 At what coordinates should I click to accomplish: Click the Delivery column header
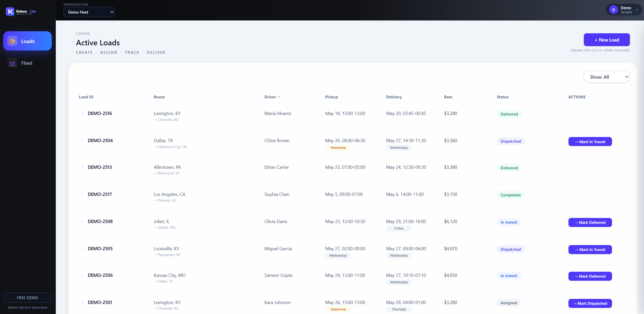[x=394, y=97]
